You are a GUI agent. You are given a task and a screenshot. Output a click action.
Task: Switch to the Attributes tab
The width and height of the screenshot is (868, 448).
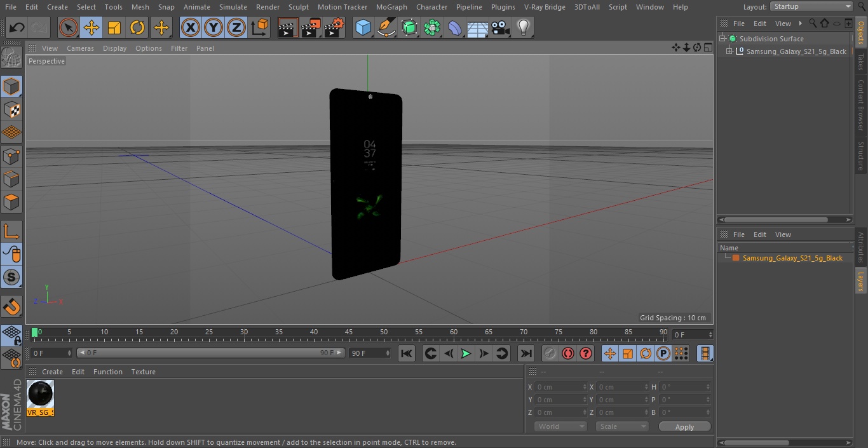pyautogui.click(x=861, y=247)
